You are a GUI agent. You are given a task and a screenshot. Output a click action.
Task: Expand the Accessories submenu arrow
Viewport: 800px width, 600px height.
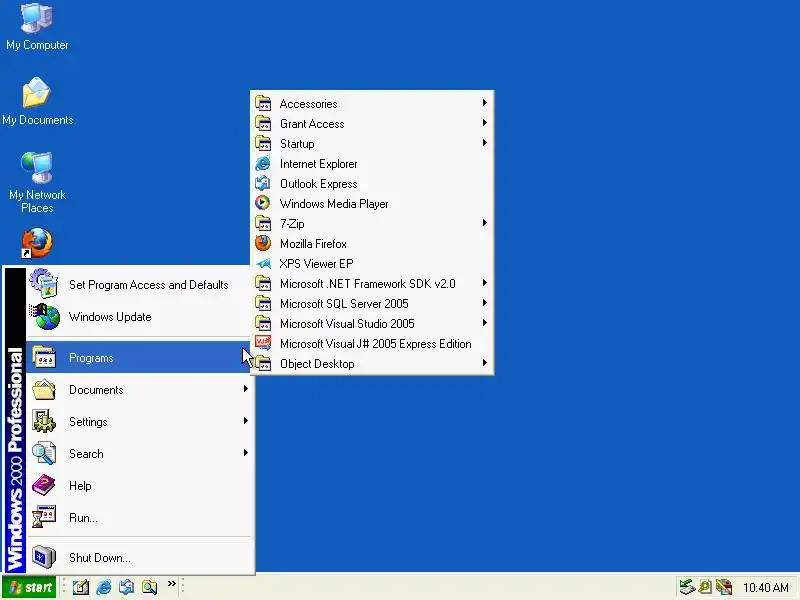pos(485,103)
